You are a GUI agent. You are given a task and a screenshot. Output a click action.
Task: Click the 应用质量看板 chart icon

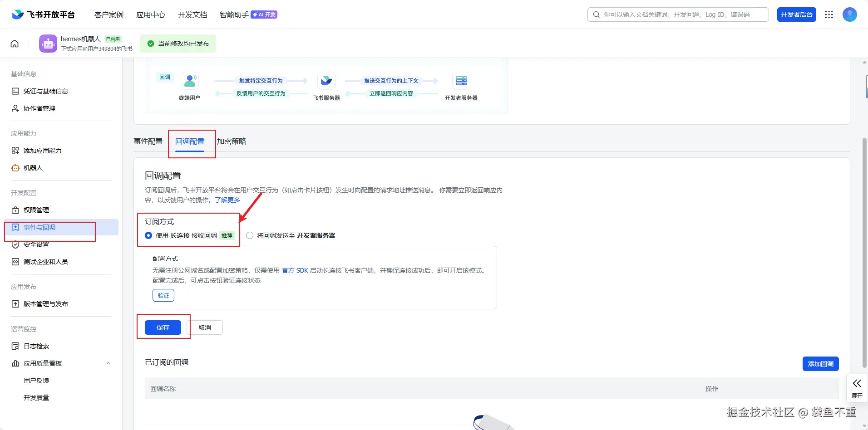[x=15, y=363]
